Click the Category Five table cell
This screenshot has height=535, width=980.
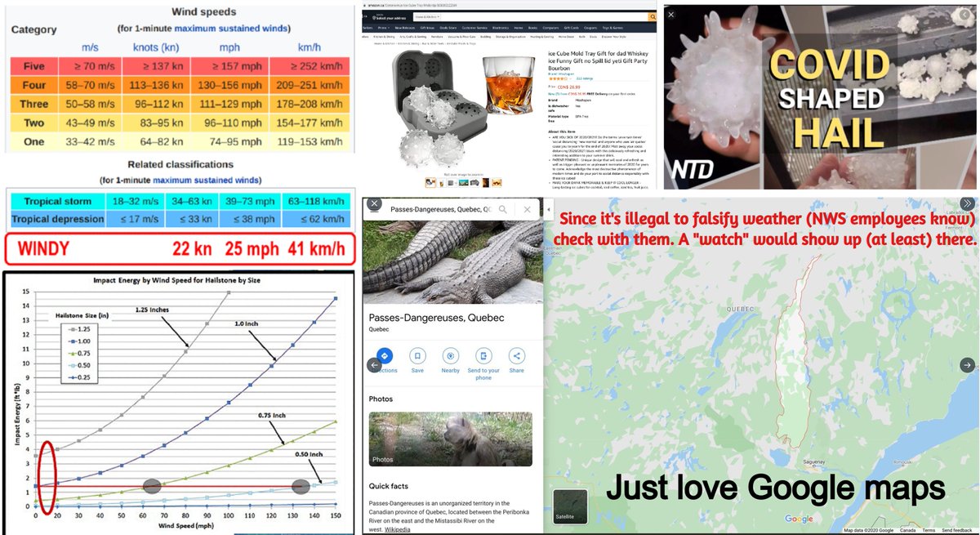pos(34,66)
